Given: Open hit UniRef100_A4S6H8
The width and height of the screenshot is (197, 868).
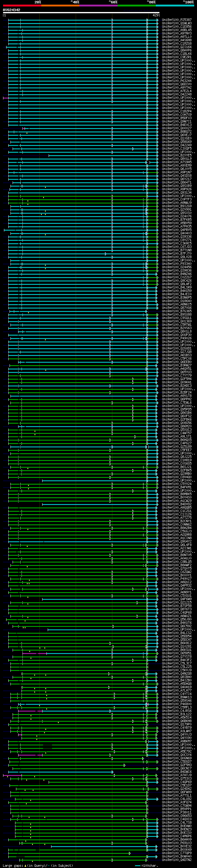Looking at the screenshot, I should 177,40.
